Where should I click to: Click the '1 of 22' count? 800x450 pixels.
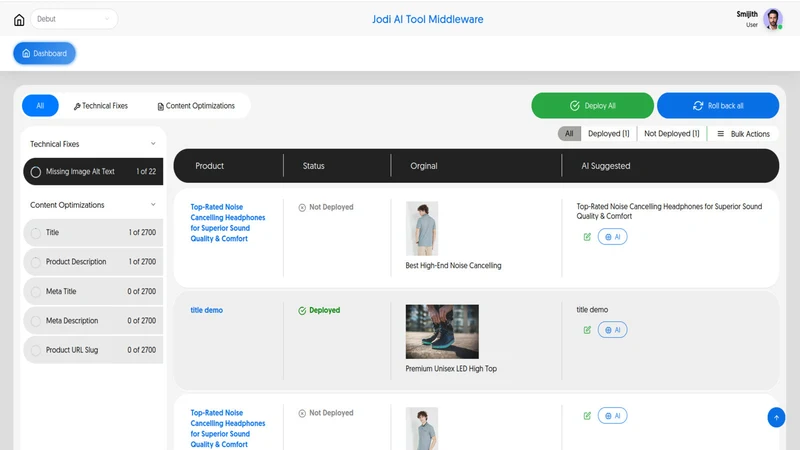pyautogui.click(x=146, y=171)
